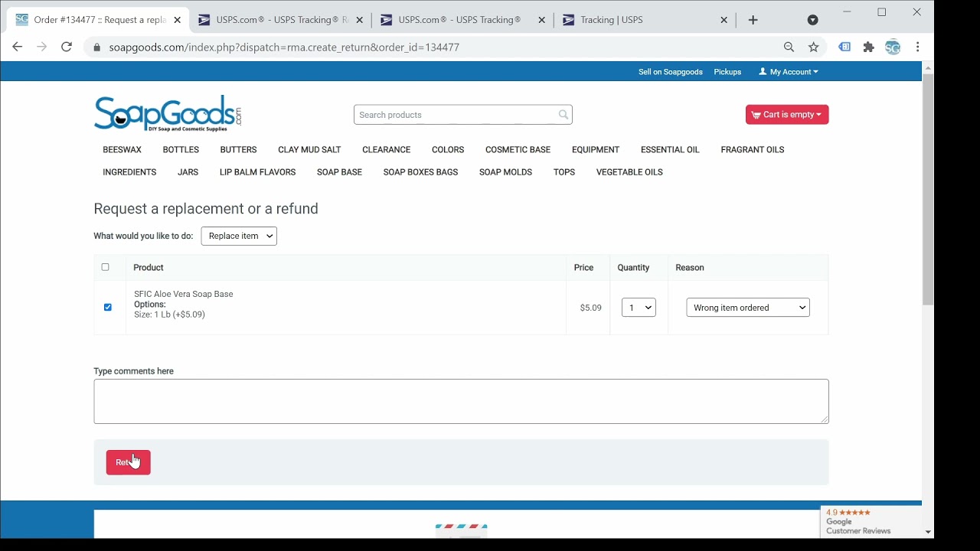This screenshot has height=551, width=980.
Task: Click the blue extension icon beside the puzzle icon
Action: pyautogui.click(x=844, y=47)
